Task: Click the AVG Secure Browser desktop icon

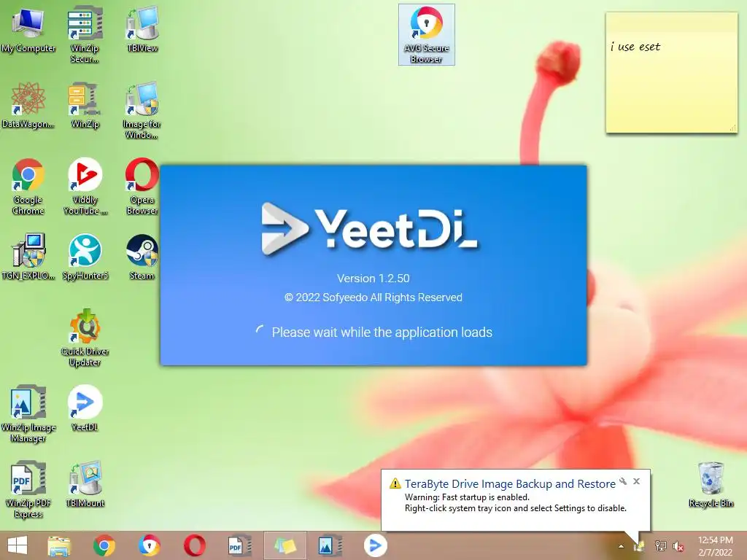Action: [x=426, y=35]
